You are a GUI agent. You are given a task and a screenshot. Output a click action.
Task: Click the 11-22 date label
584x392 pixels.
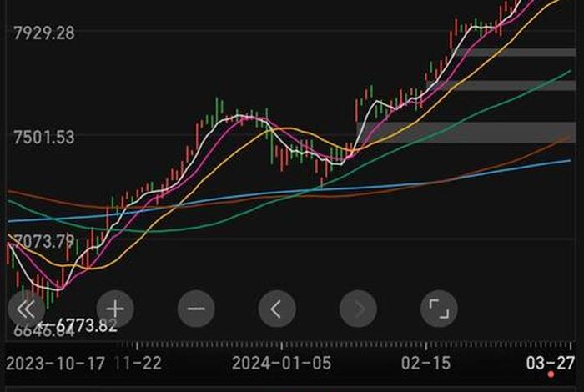tap(139, 364)
